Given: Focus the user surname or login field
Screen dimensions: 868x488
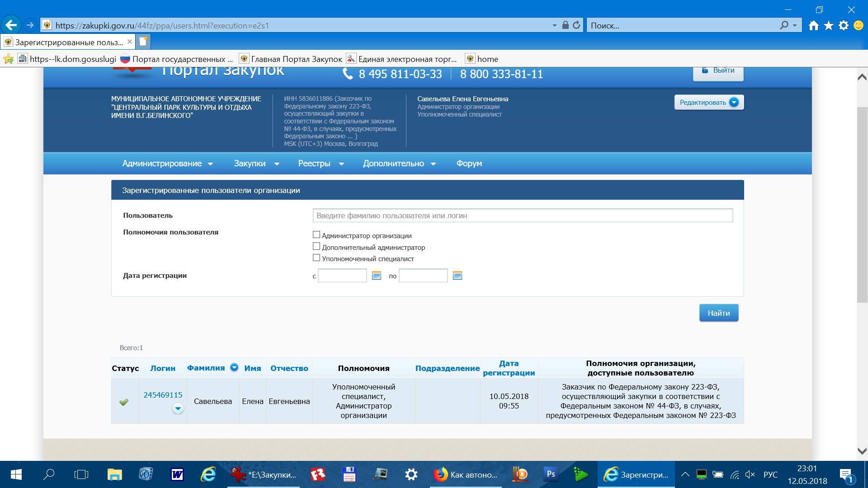Looking at the screenshot, I should click(522, 216).
